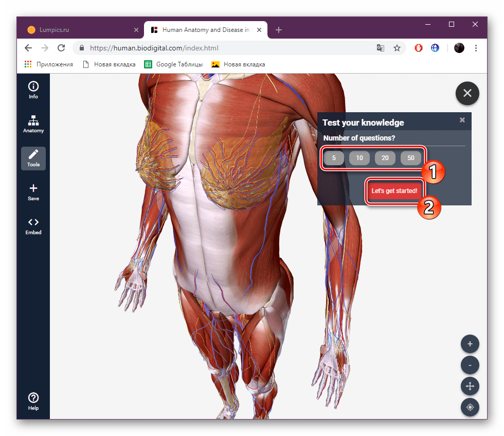Open the Chrome browser menu
Image resolution: width=504 pixels, height=436 pixels.
476,48
